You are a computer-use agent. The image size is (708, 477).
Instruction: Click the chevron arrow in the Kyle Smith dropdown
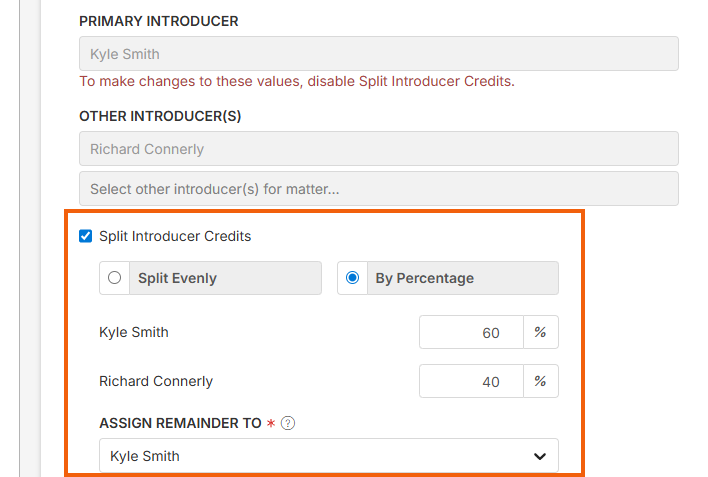coord(540,456)
